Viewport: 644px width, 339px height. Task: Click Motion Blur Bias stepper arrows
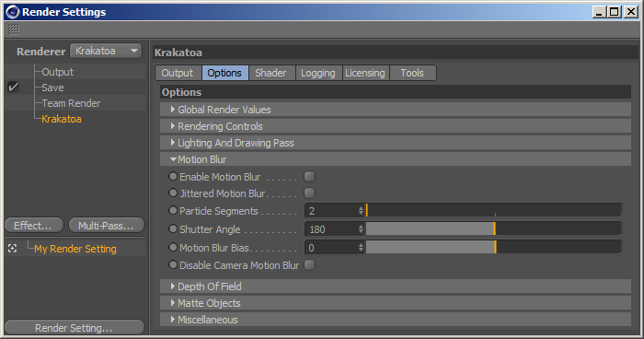tap(361, 248)
